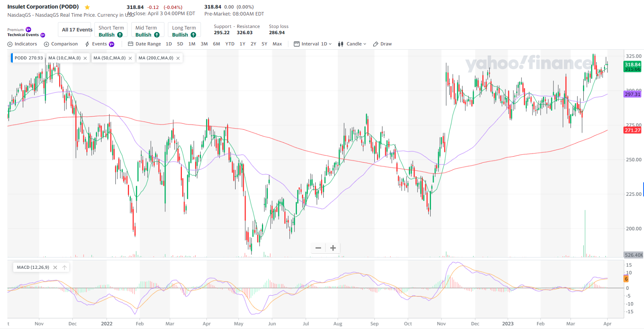Select the 5Y date range
Screen dimensions: 644x329
click(x=264, y=44)
